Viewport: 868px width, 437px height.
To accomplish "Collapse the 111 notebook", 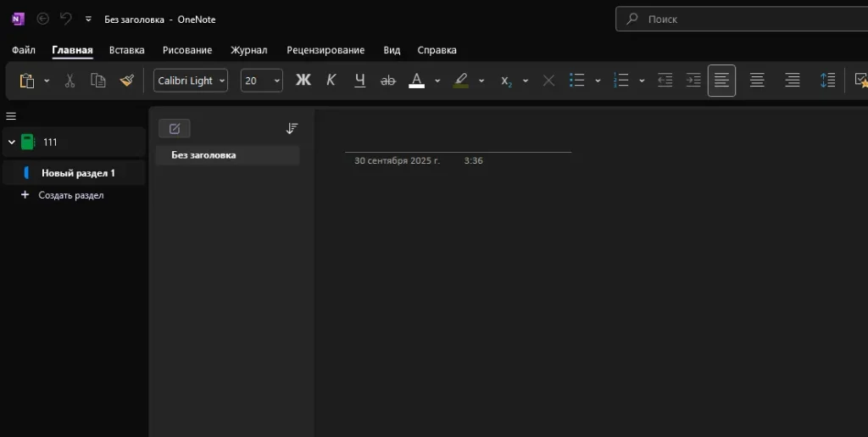I will tap(12, 143).
